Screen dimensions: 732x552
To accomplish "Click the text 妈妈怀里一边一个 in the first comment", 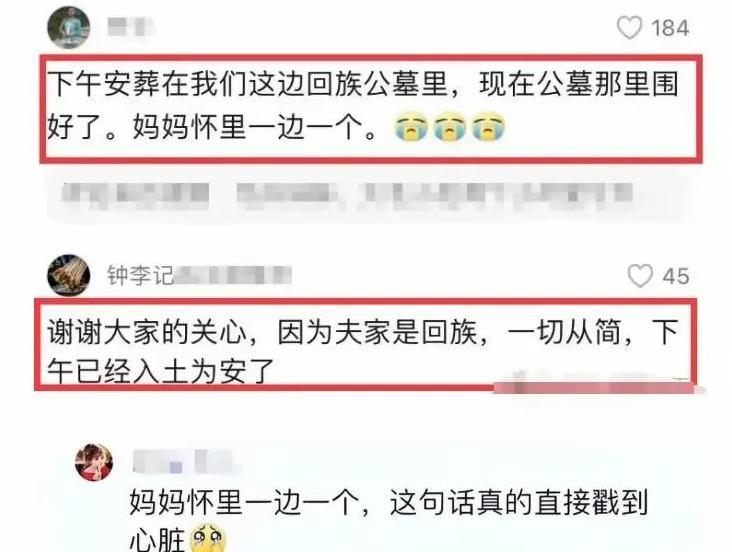I will coord(247,127).
